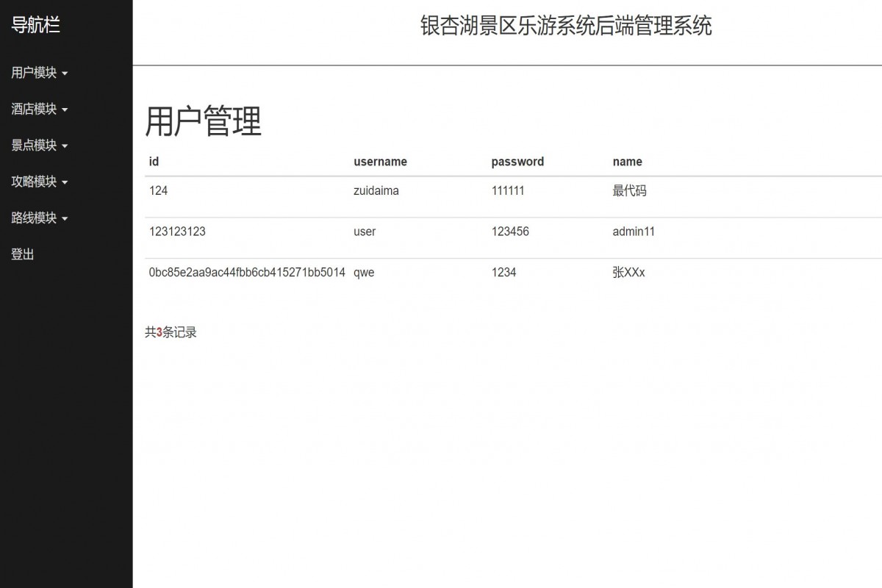Click the 用户模块 dropdown arrow icon
Image resolution: width=882 pixels, height=588 pixels.
[65, 74]
